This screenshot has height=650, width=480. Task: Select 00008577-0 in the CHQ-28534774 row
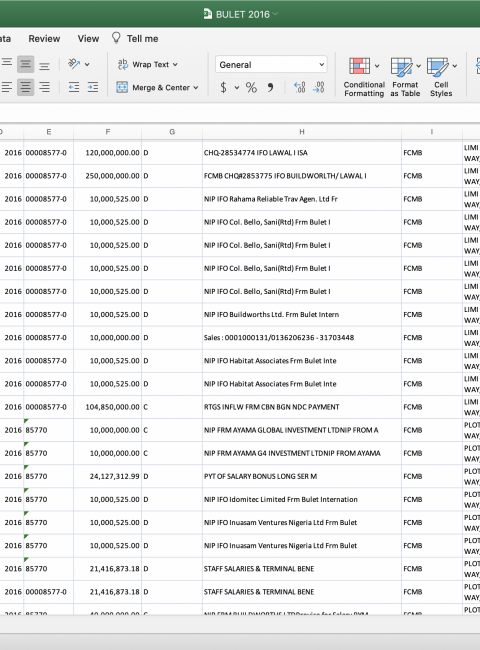48,153
